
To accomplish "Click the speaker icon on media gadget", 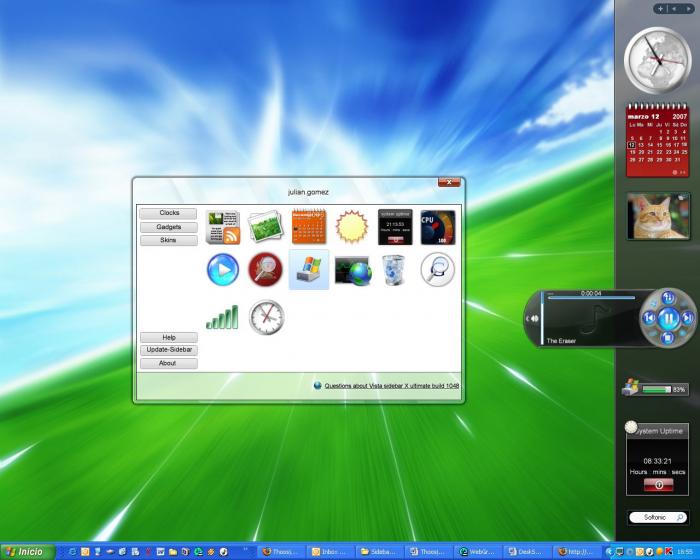I will tap(533, 318).
